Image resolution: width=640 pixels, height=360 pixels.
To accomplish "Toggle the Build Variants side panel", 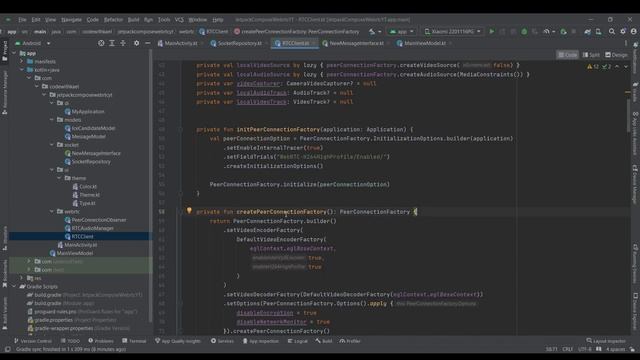I will (4, 313).
